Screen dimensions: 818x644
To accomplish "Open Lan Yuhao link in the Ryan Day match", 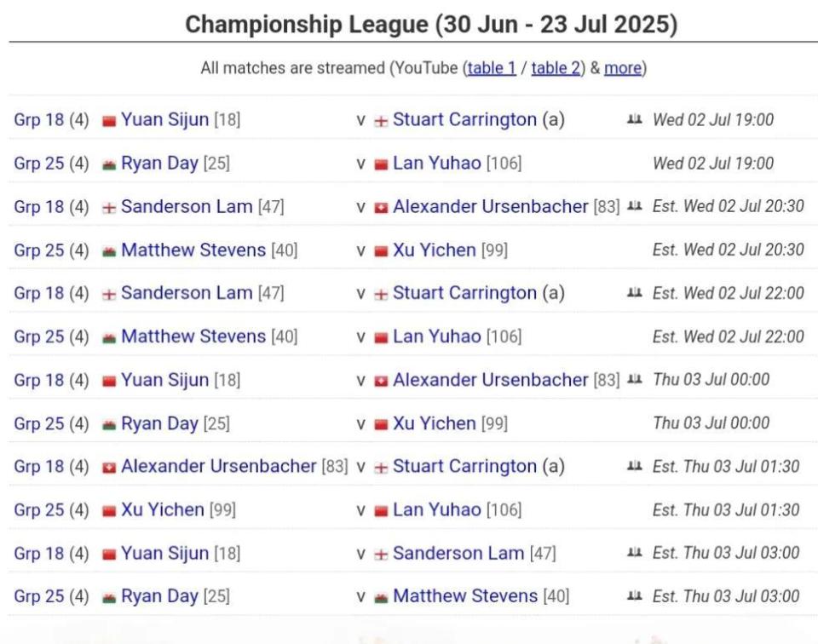I will (x=436, y=164).
